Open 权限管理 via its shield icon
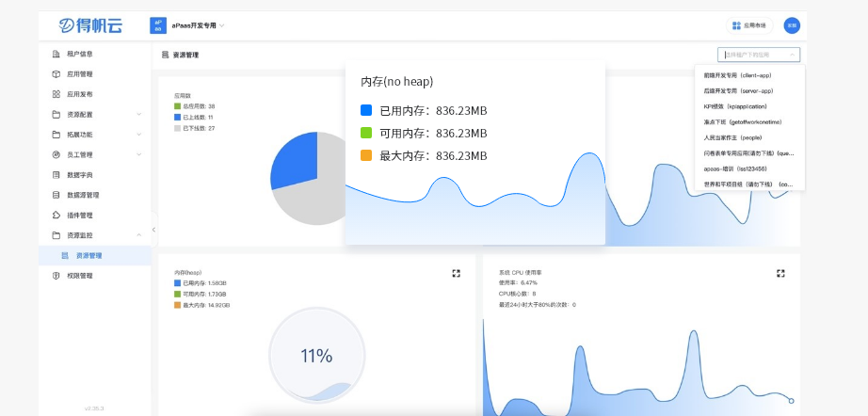The width and height of the screenshot is (868, 416). pos(56,276)
